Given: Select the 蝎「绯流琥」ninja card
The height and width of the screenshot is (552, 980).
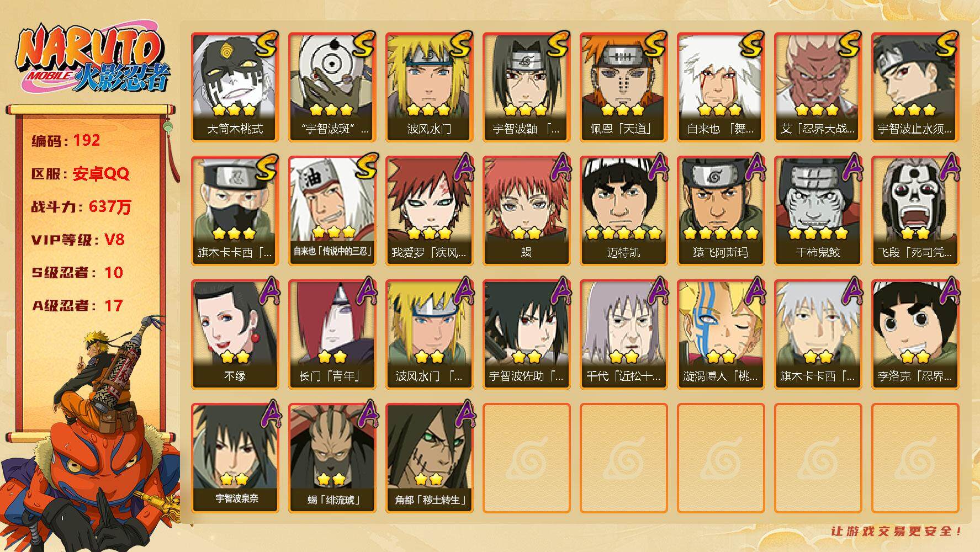Looking at the screenshot, I should pos(332,458).
